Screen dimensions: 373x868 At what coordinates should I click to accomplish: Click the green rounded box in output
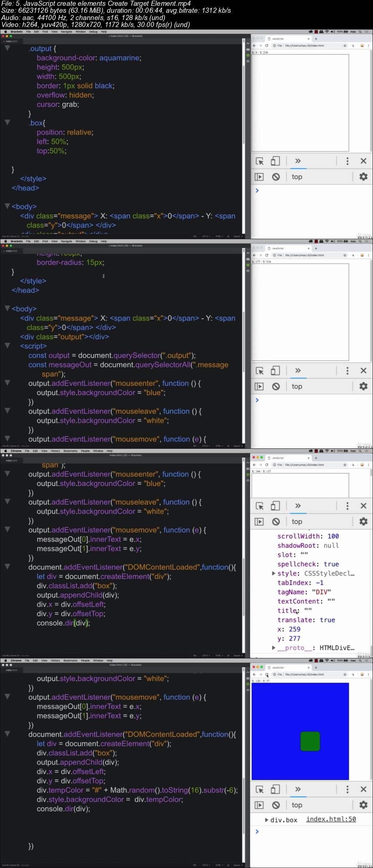tap(310, 741)
